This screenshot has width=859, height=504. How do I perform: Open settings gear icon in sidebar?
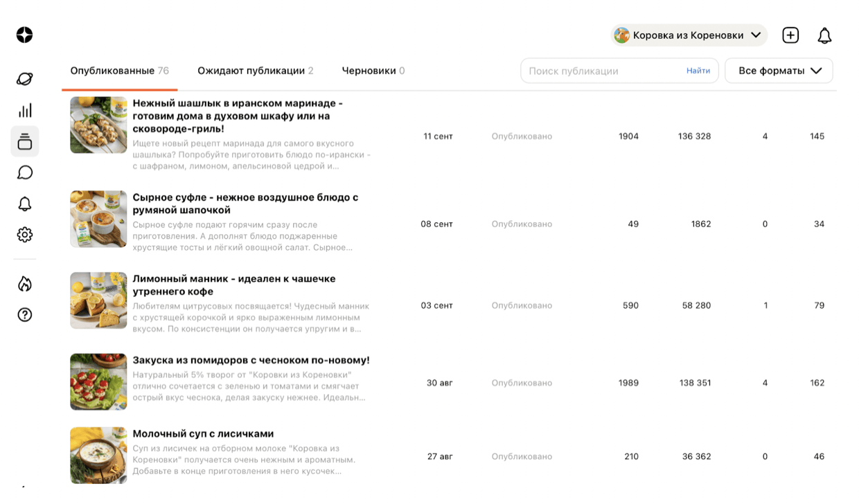25,235
